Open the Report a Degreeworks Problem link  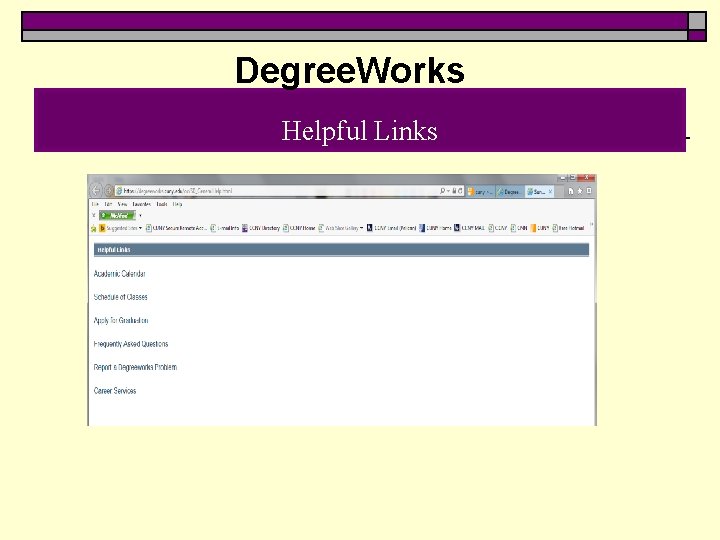click(x=135, y=367)
